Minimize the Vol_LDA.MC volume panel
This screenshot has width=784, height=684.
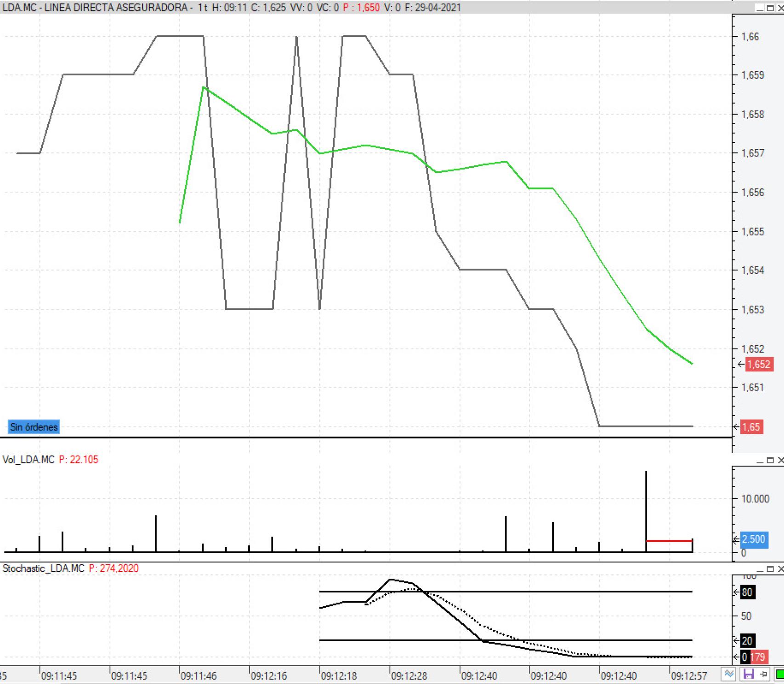point(760,460)
